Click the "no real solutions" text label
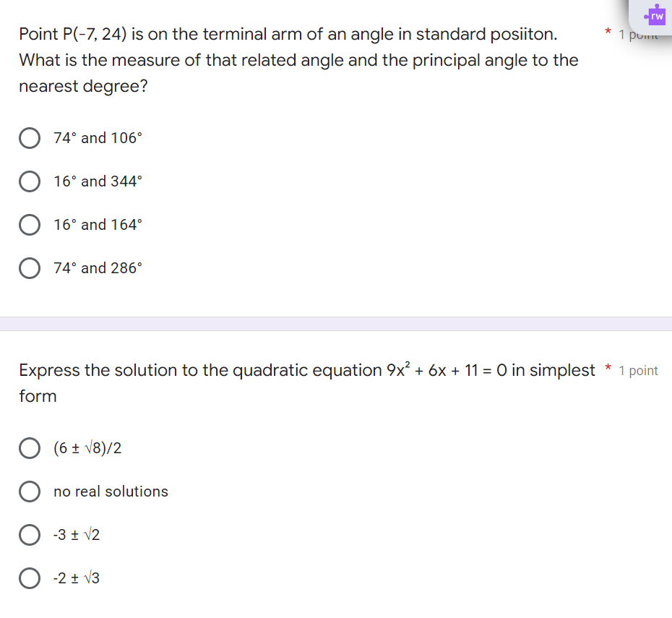 pos(110,492)
